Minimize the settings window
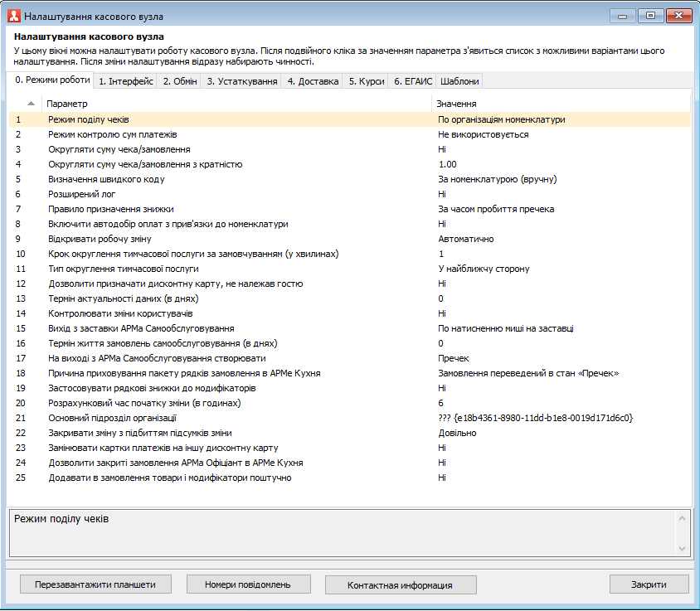This screenshot has width=700, height=611. tap(622, 16)
